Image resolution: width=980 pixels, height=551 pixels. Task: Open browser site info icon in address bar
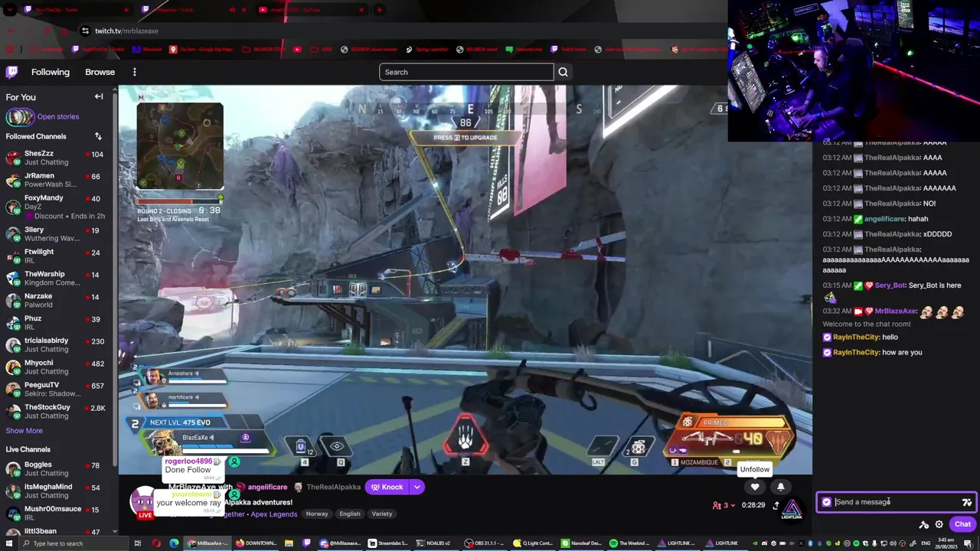[x=84, y=31]
